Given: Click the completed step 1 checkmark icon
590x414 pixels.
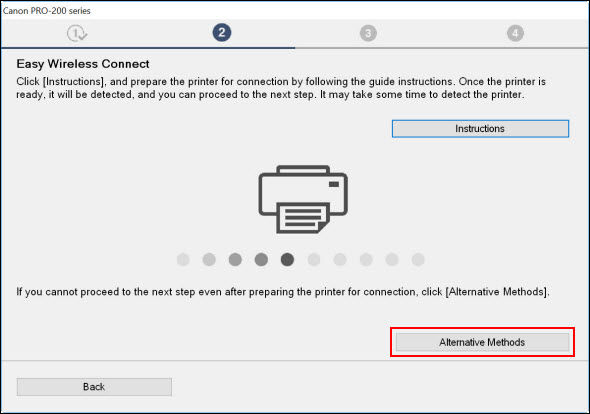Looking at the screenshot, I should 77,33.
